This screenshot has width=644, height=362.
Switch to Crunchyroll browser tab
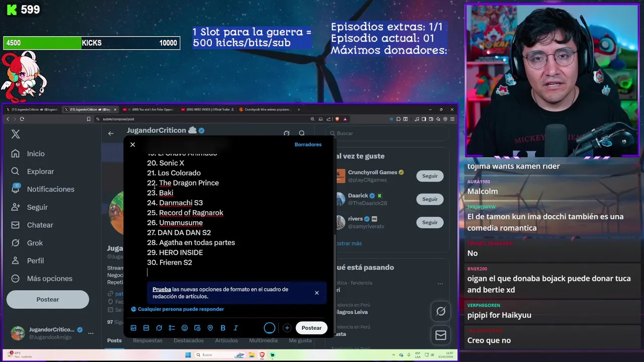click(x=265, y=110)
